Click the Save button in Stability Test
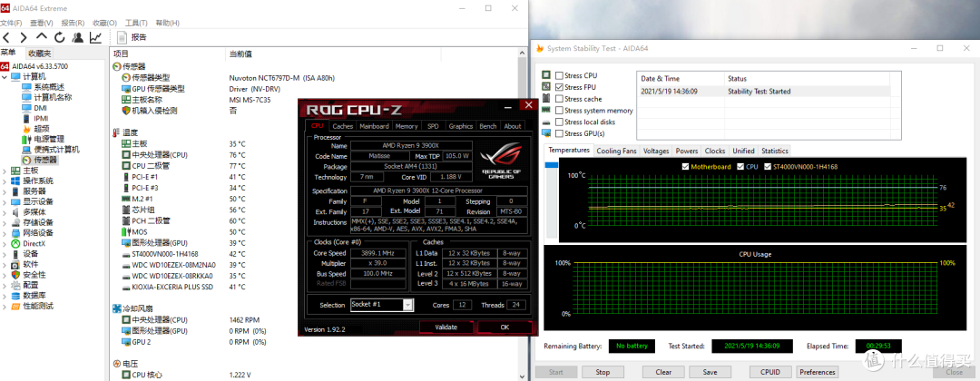The width and height of the screenshot is (980, 381). click(x=710, y=372)
